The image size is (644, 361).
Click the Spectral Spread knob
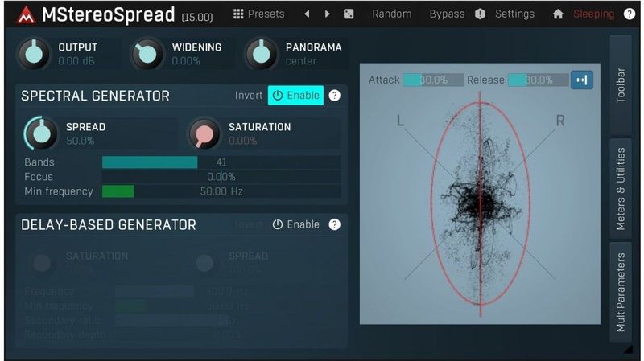point(41,133)
